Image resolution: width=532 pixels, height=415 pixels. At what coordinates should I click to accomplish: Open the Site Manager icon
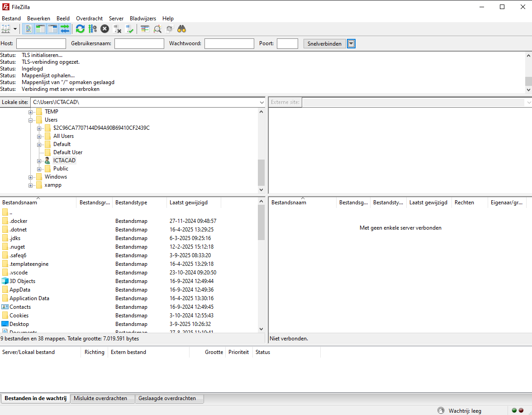pos(6,29)
